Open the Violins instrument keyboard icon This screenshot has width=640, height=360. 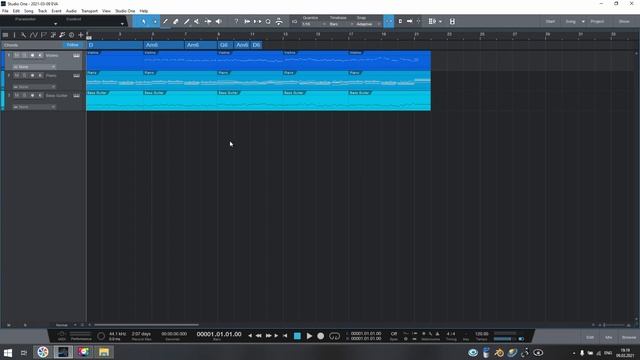(76, 55)
